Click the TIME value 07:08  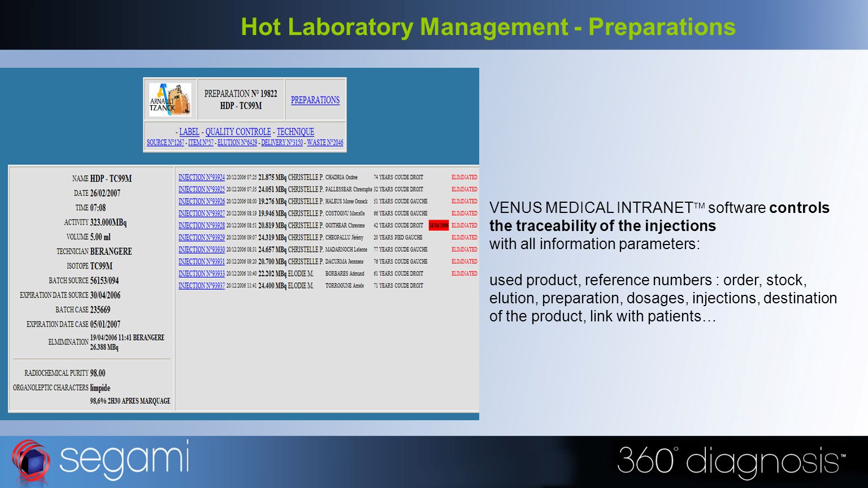click(x=98, y=208)
